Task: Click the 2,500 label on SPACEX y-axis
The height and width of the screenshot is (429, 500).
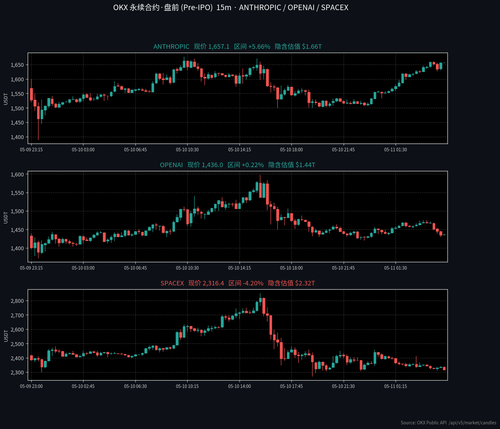Action: click(x=18, y=344)
